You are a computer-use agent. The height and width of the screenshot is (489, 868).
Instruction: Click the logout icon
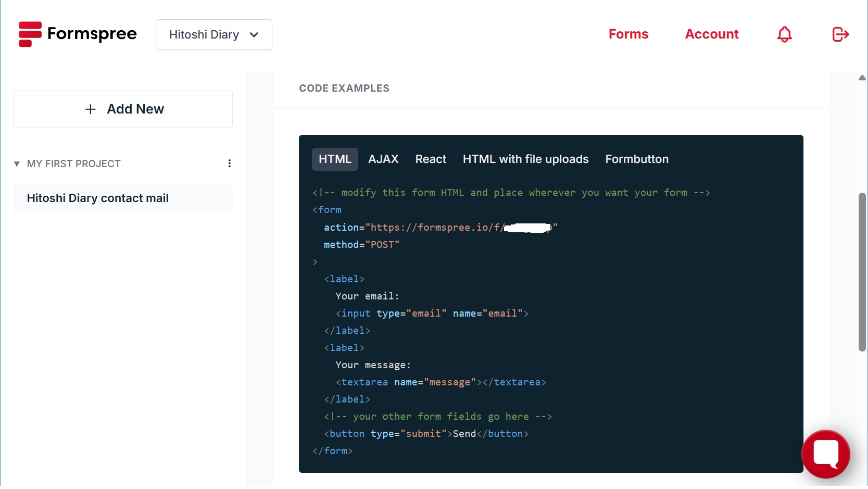click(x=840, y=34)
